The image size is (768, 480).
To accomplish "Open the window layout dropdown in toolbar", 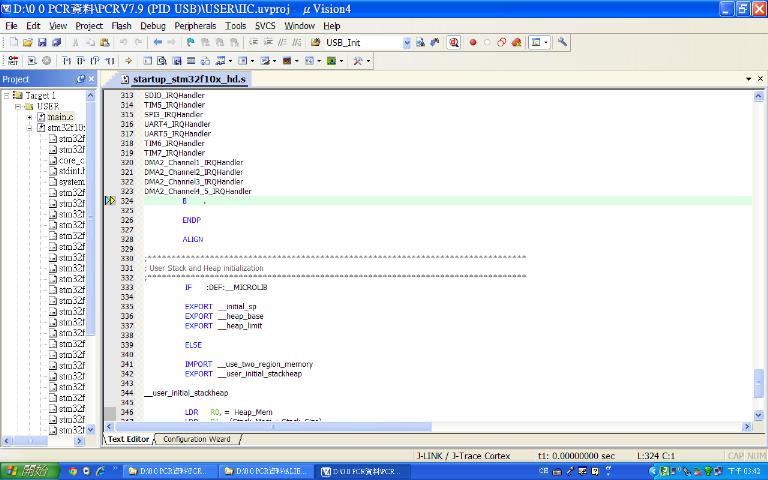I will (x=546, y=43).
